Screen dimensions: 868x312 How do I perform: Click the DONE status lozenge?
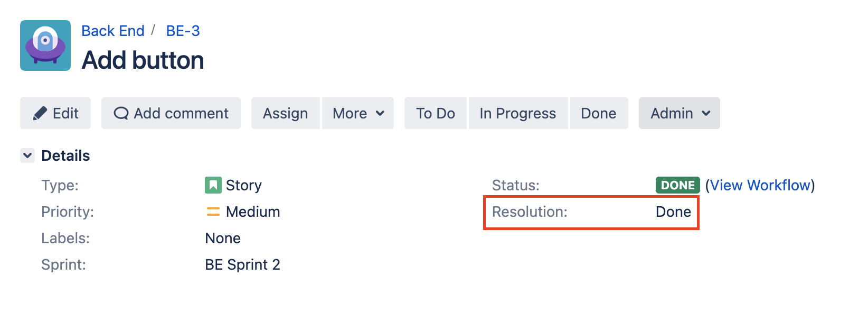[x=677, y=185]
